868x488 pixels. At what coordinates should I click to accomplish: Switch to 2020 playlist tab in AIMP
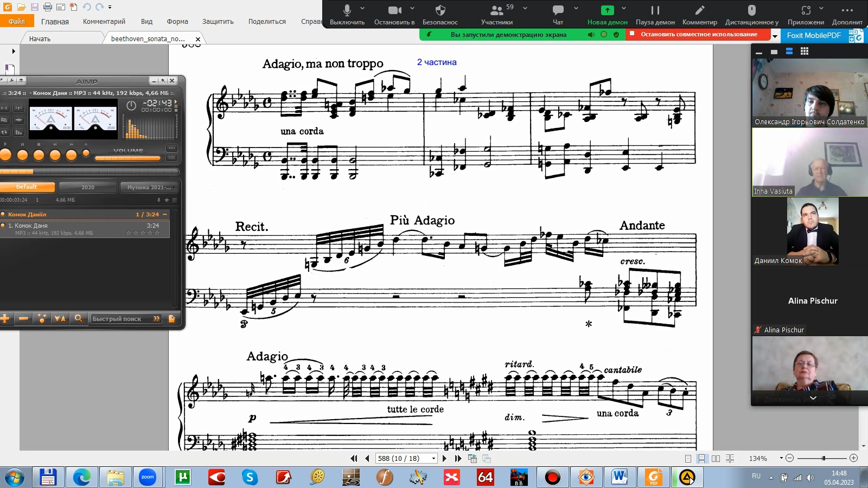tap(88, 187)
